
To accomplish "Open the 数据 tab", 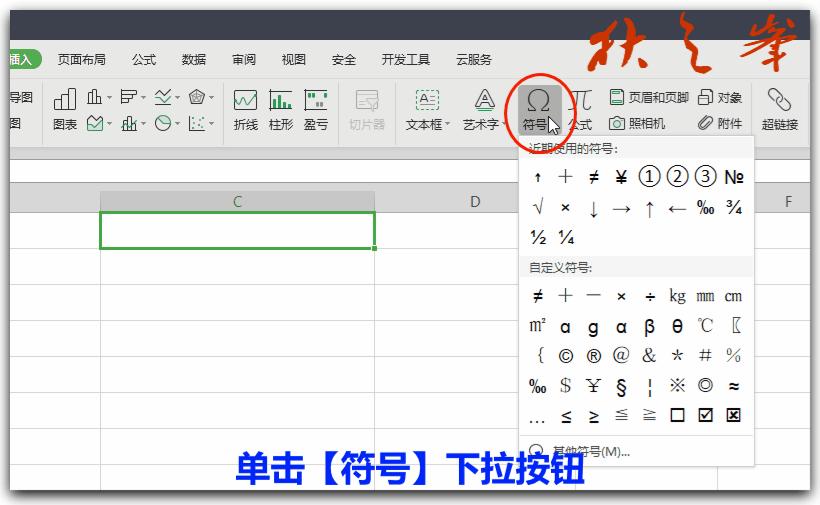I will click(x=194, y=60).
